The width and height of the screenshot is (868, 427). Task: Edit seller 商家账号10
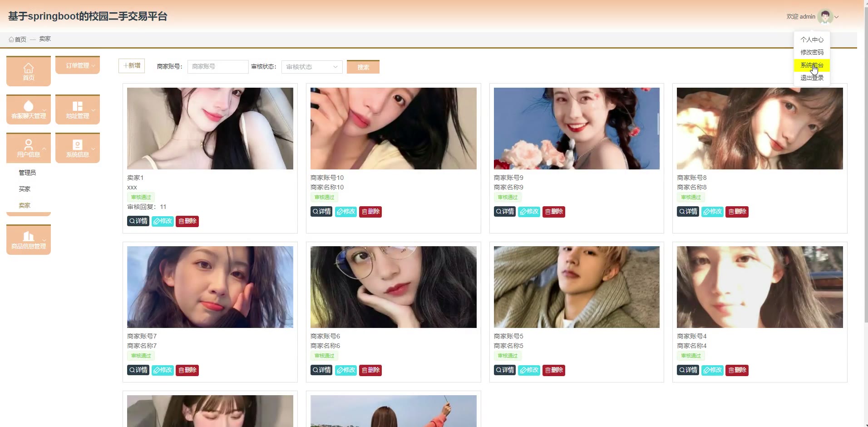coord(346,212)
